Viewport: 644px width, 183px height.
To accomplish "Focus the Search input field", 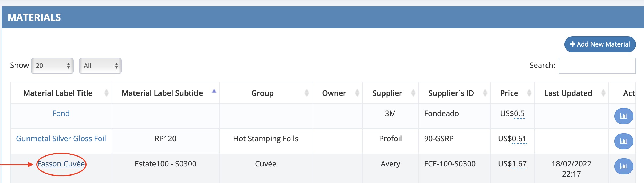I will [597, 66].
